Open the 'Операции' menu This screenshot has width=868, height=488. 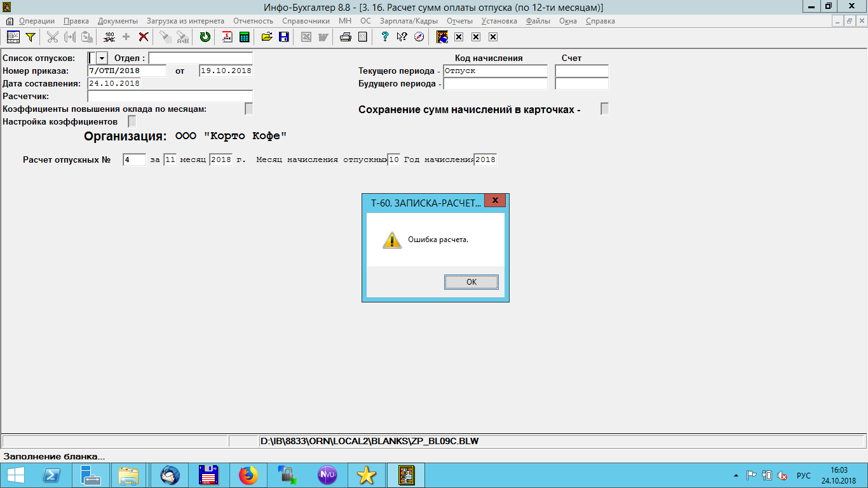[x=36, y=21]
